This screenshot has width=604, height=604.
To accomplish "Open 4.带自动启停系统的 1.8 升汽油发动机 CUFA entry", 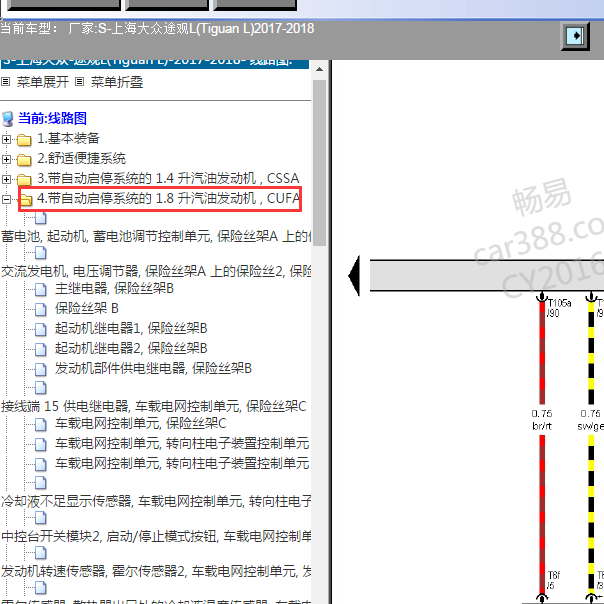I will pos(168,198).
